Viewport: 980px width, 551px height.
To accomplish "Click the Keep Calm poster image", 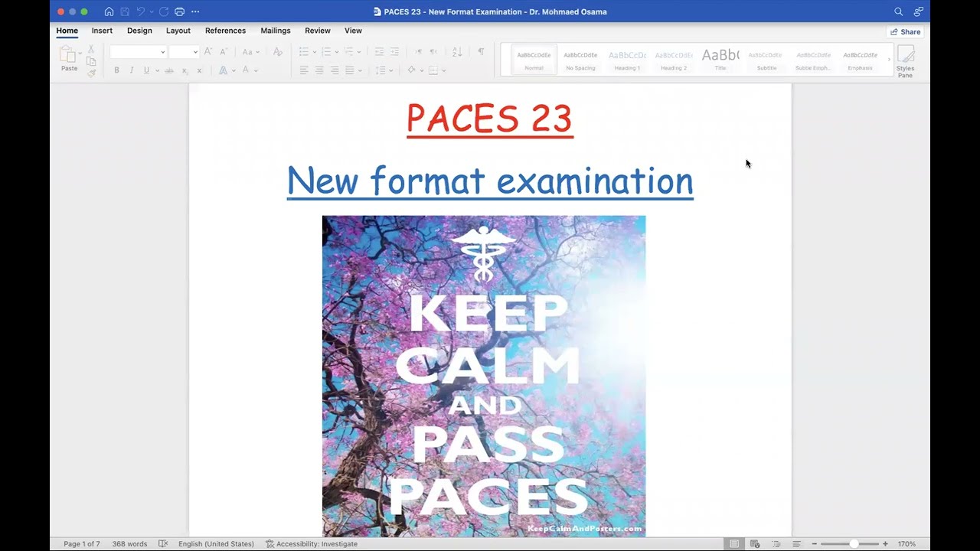I will point(484,376).
